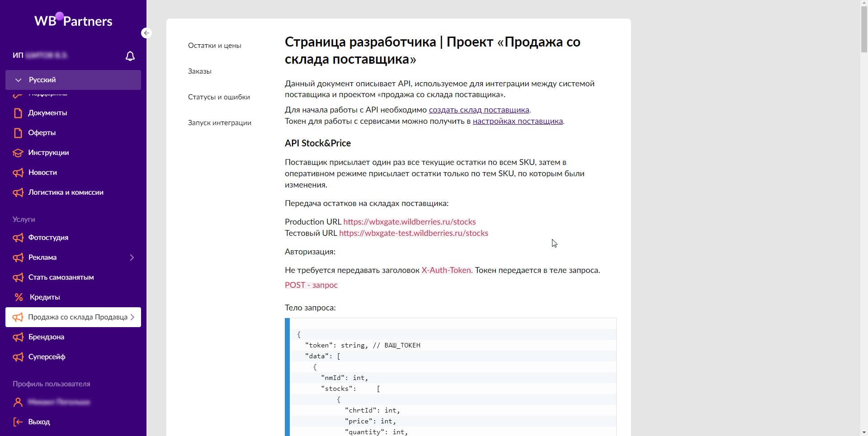Open Суперсейф menu item
Viewport: 868px width, 436px height.
47,357
